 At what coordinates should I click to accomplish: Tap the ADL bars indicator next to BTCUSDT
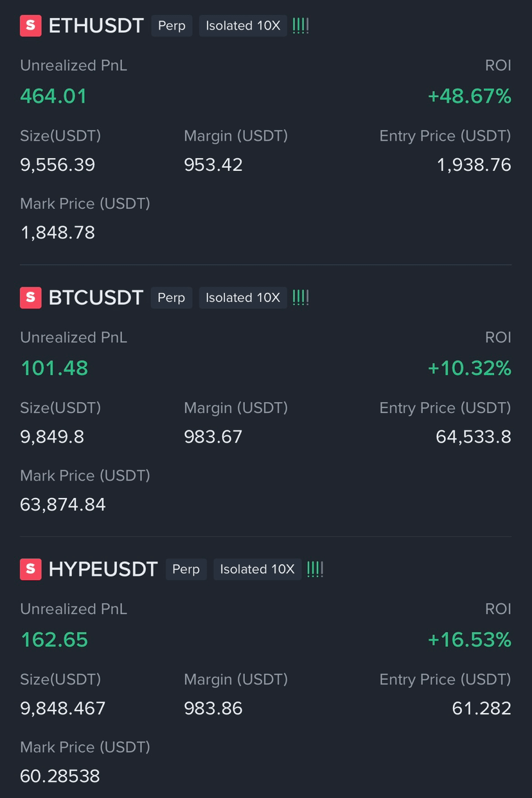tap(301, 297)
